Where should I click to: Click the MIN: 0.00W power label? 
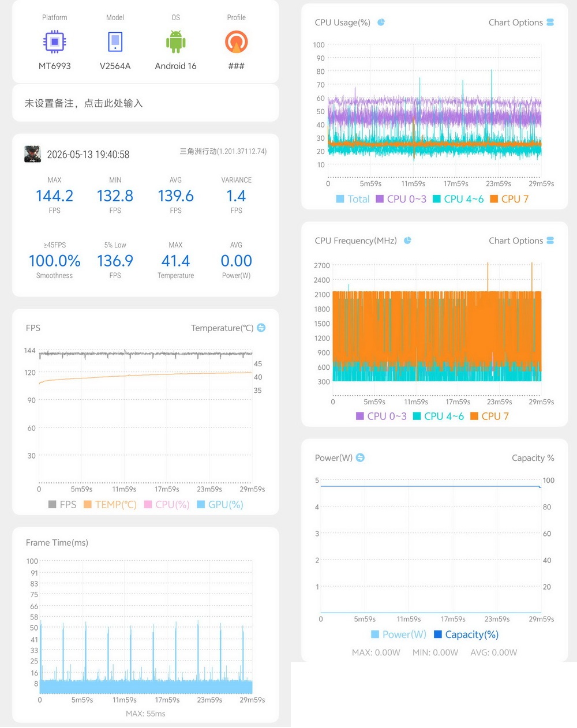[x=435, y=652]
